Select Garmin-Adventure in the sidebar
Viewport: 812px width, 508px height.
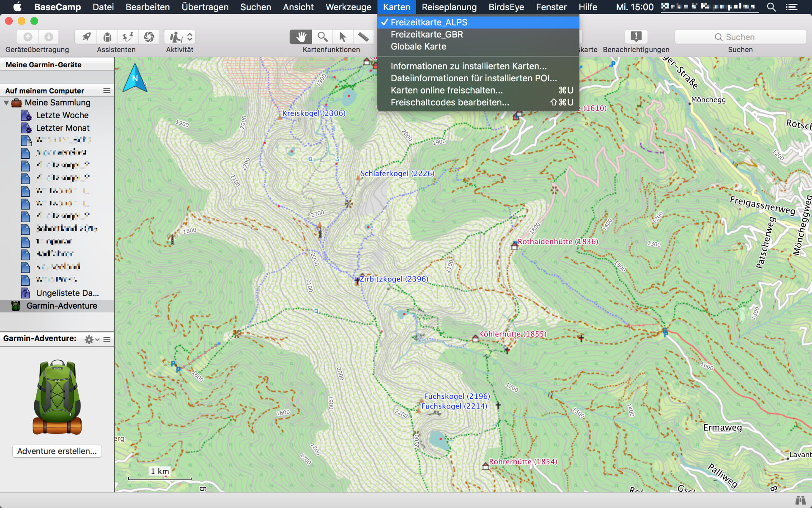62,306
